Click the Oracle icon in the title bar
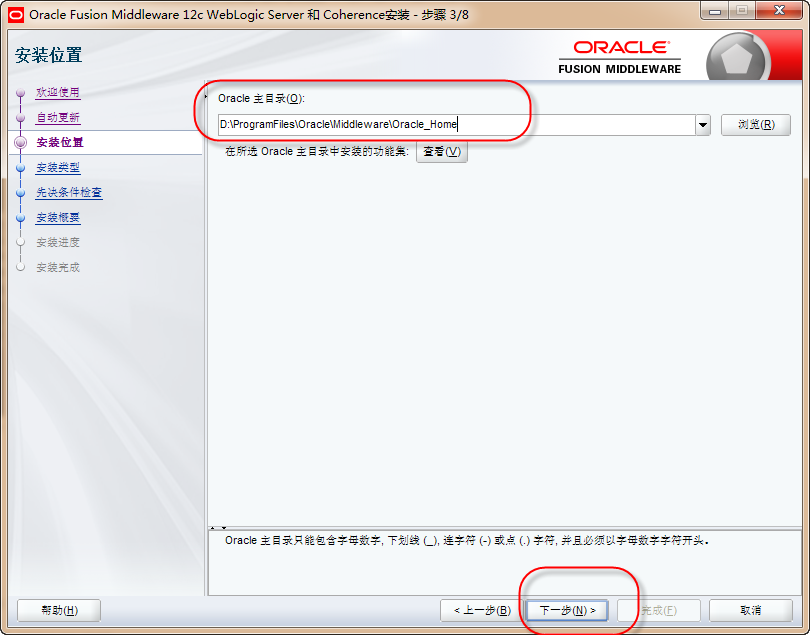Viewport: 810px width, 635px height. 16,14
